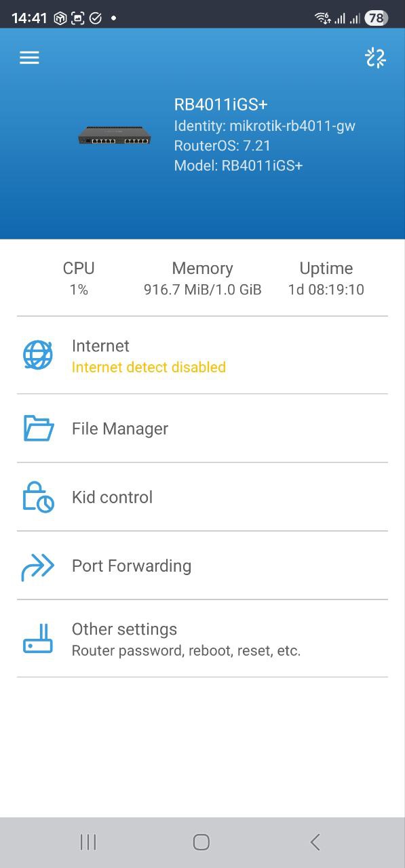Click the Kid control padlock icon

tap(39, 496)
